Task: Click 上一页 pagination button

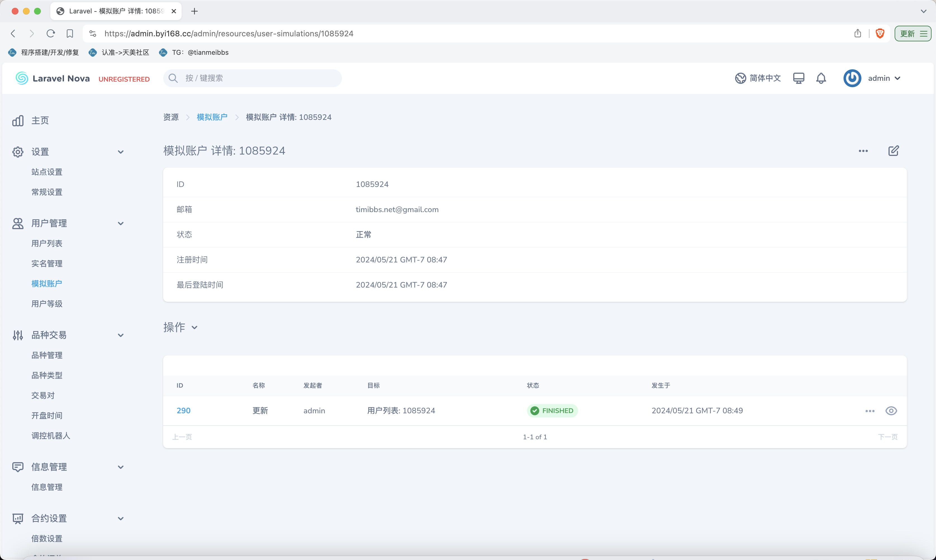Action: [182, 437]
